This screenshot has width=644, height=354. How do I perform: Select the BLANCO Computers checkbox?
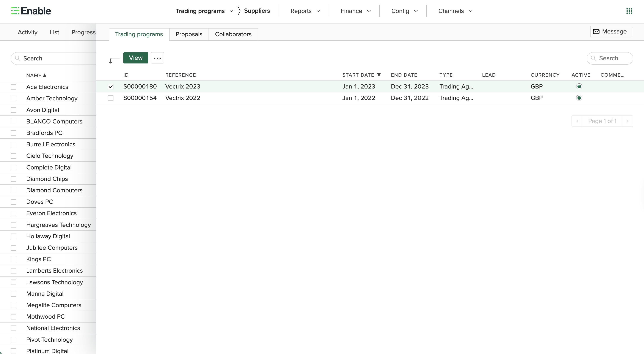14,122
